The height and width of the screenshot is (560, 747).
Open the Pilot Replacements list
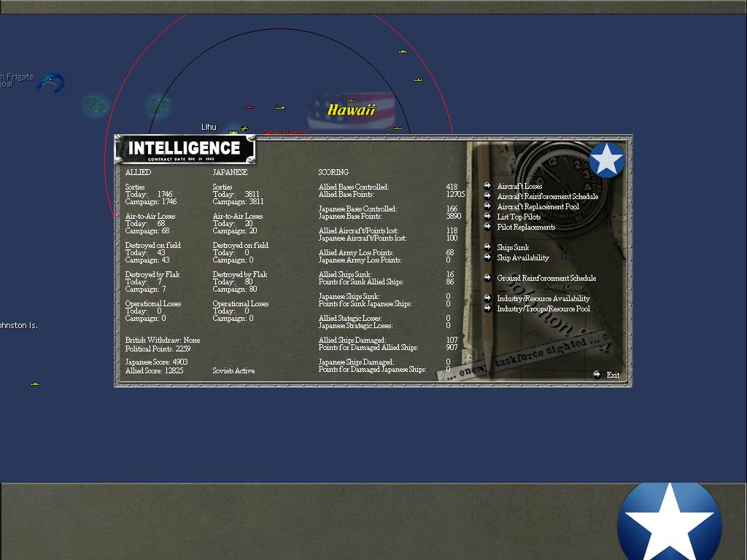[526, 227]
